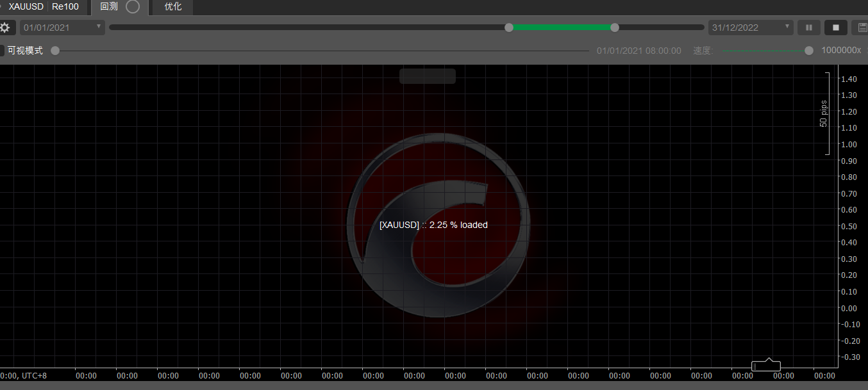
Task: Click the 1000000x speed value
Action: [841, 51]
